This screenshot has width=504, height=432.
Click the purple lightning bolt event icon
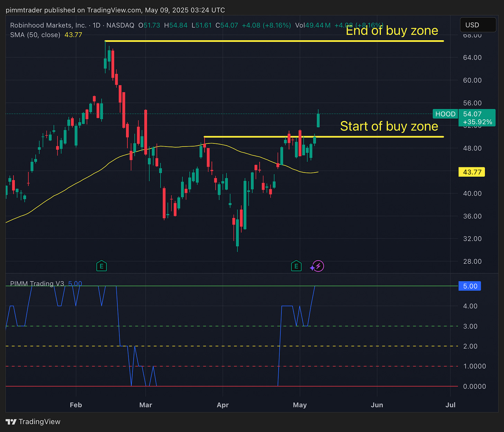318,266
